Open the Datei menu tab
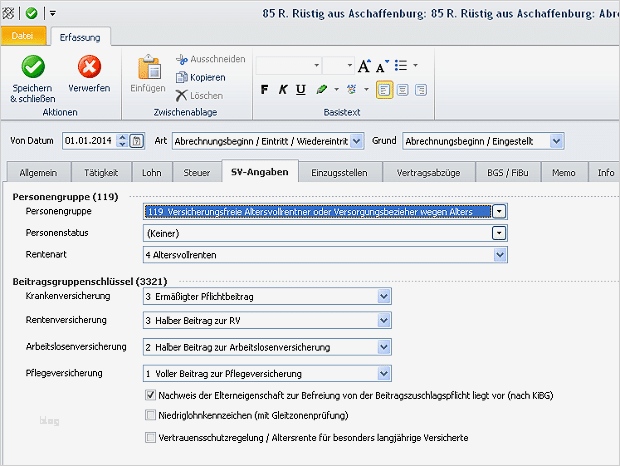Image resolution: width=620 pixels, height=466 pixels. (23, 36)
